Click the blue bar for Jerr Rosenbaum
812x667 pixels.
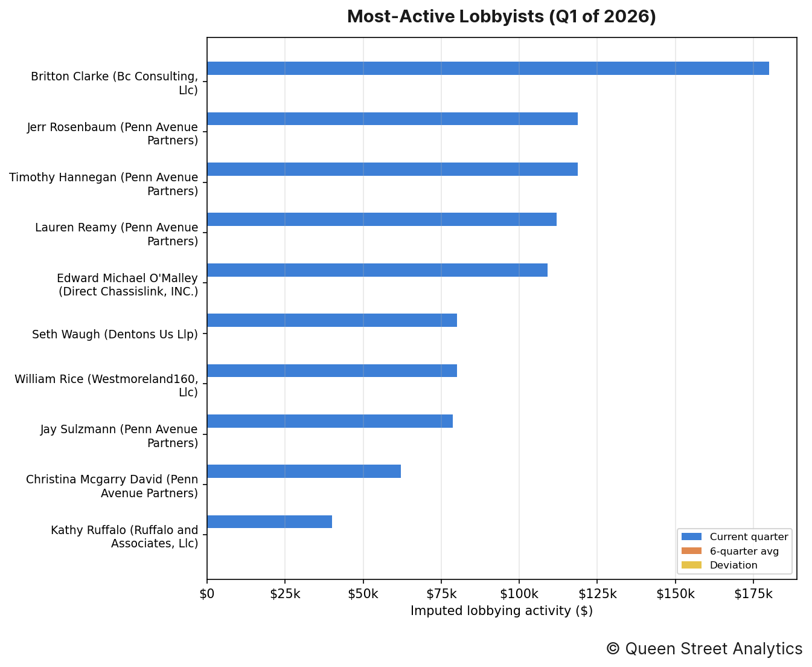point(392,118)
